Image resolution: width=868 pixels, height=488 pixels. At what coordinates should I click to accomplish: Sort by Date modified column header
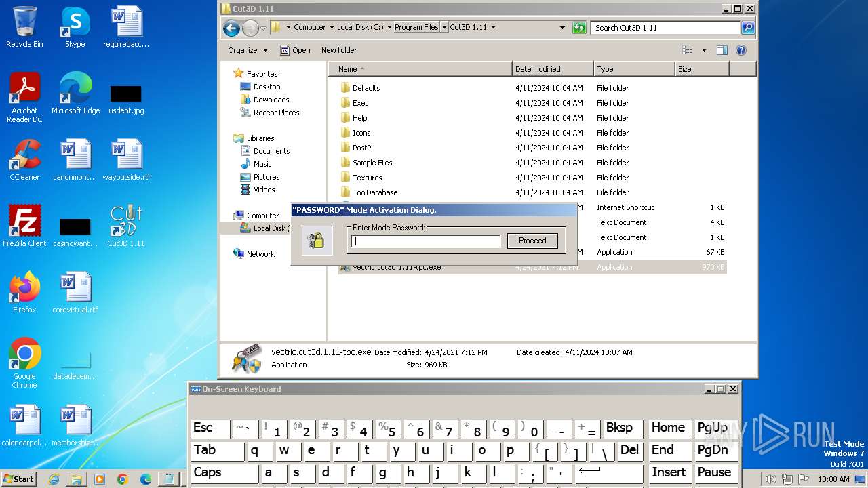pyautogui.click(x=553, y=69)
